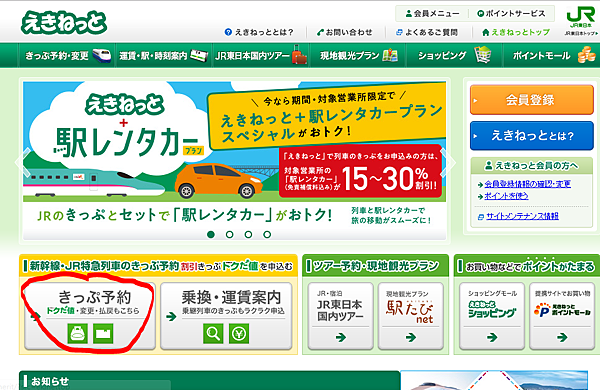Click the お買い物などでポイントがたまる heading
This screenshot has height=390, width=600.
tap(527, 266)
